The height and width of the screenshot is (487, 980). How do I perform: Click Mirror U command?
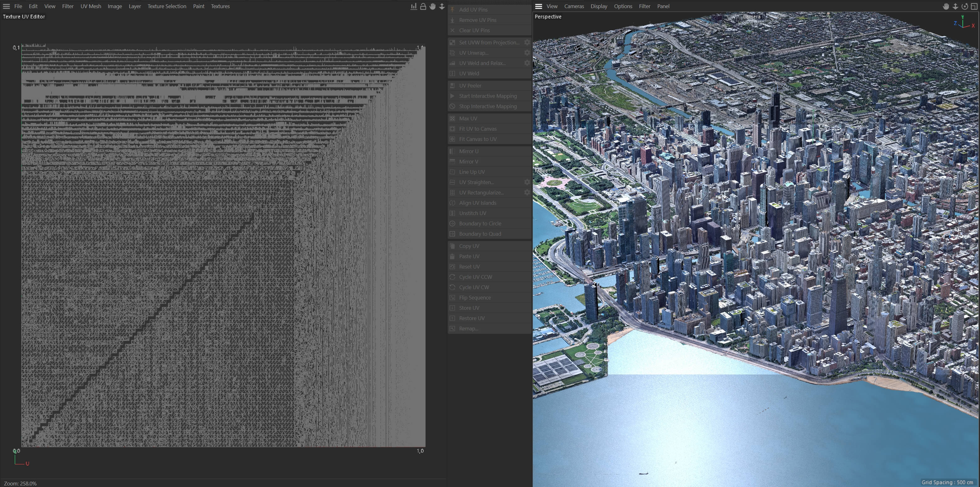pyautogui.click(x=490, y=151)
